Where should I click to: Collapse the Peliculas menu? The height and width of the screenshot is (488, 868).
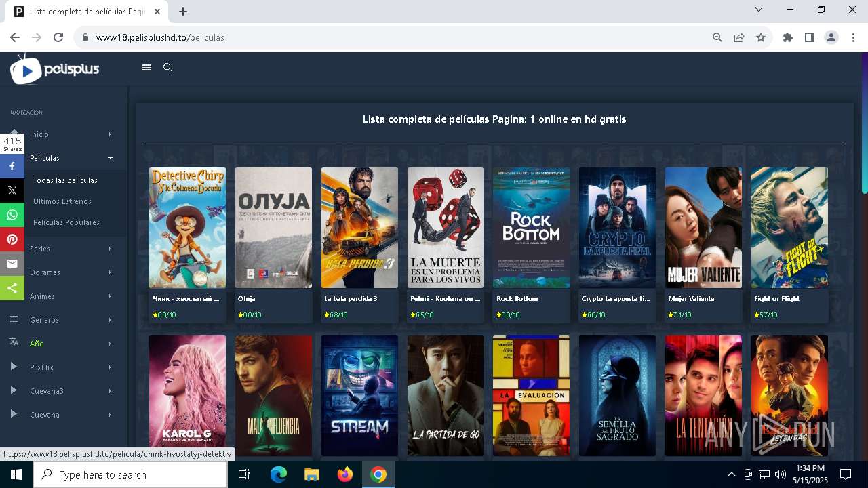64,158
